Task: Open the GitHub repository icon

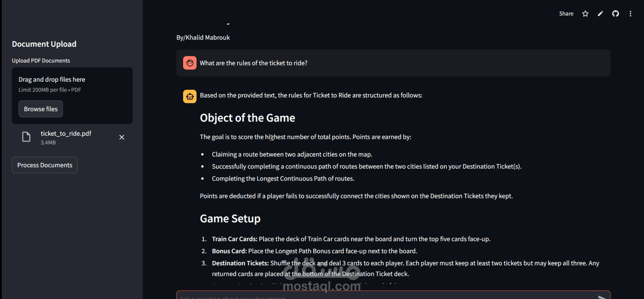Action: pyautogui.click(x=615, y=14)
